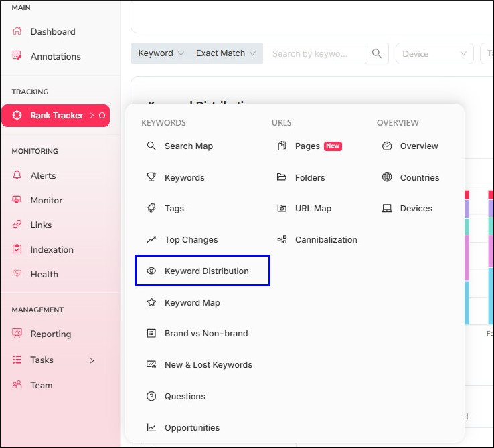Click the Keywords trophy icon

tap(151, 177)
